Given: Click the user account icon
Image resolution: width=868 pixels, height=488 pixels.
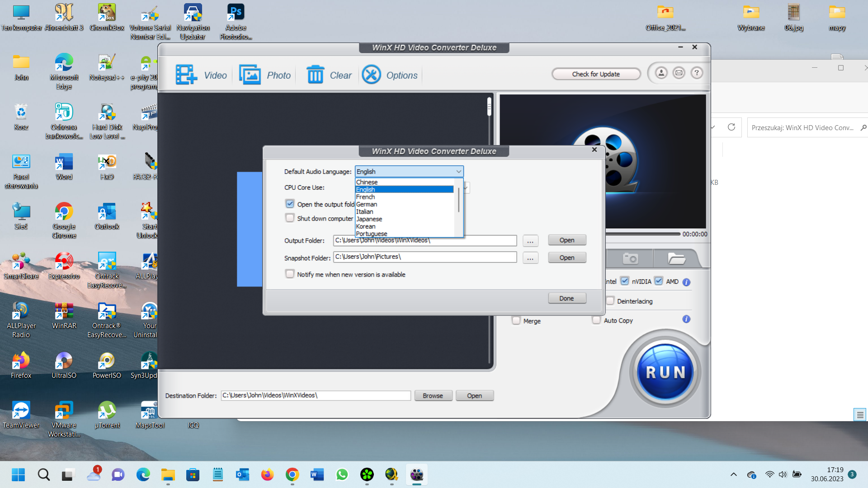Looking at the screenshot, I should (x=661, y=73).
